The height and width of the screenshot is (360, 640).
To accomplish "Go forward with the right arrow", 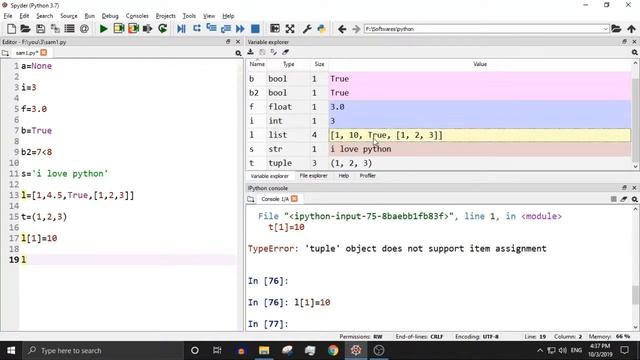I will click(x=356, y=29).
